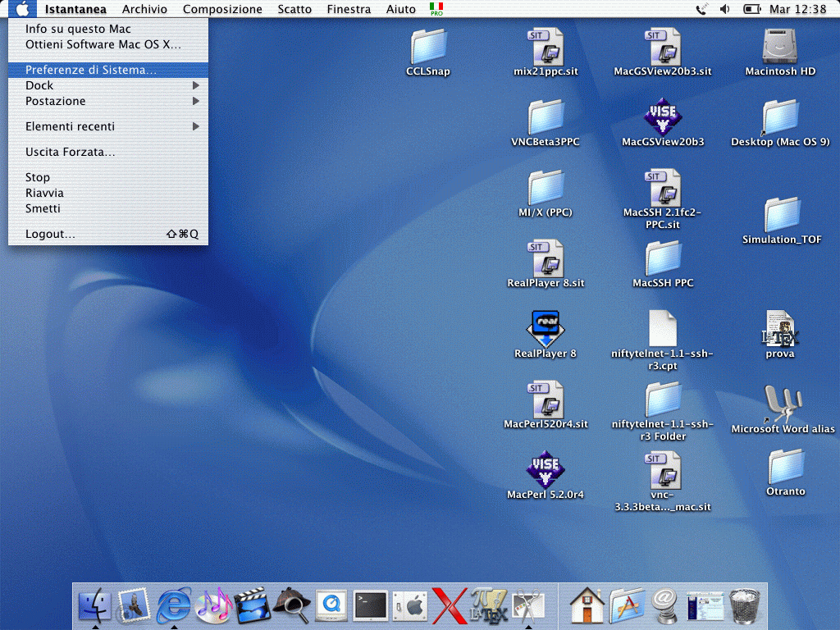Screen dimensions: 840x630
Task: Open Sherlock magnifier icon in the Dock
Action: [x=292, y=605]
